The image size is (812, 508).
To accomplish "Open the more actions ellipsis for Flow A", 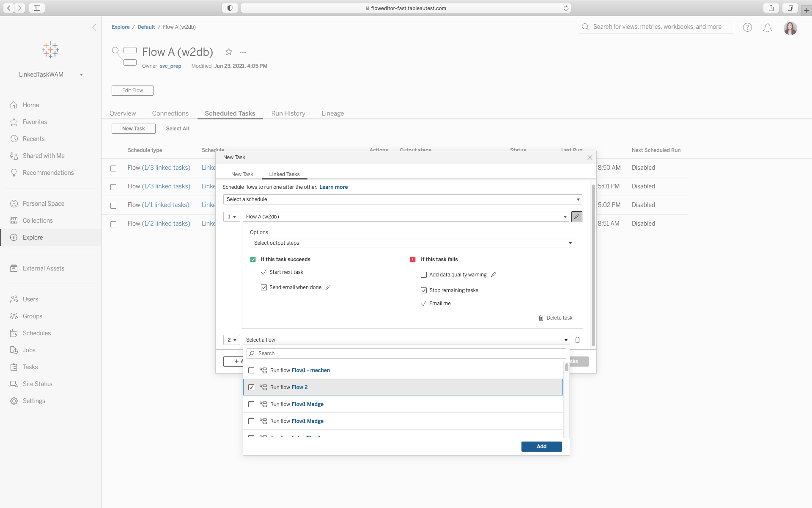I will click(x=243, y=52).
